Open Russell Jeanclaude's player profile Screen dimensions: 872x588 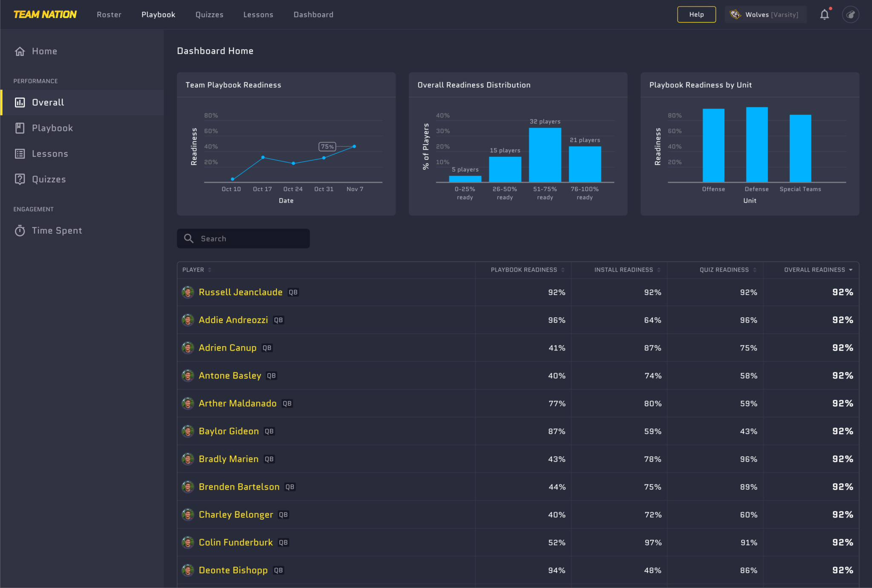coord(241,292)
